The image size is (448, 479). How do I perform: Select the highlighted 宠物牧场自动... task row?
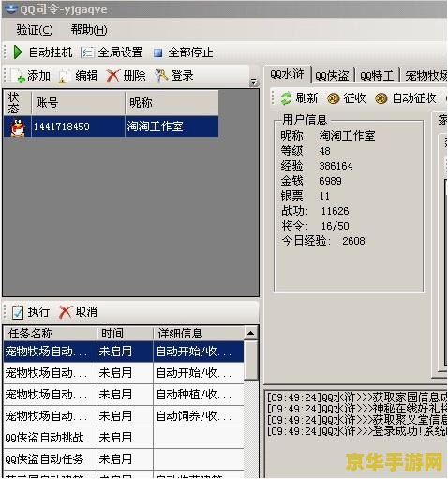pos(124,352)
